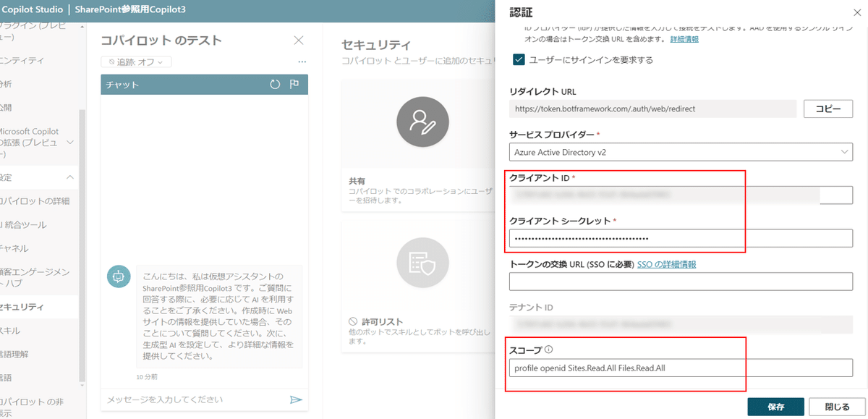Reset the test chat conversation
This screenshot has width=868, height=419.
pyautogui.click(x=275, y=85)
